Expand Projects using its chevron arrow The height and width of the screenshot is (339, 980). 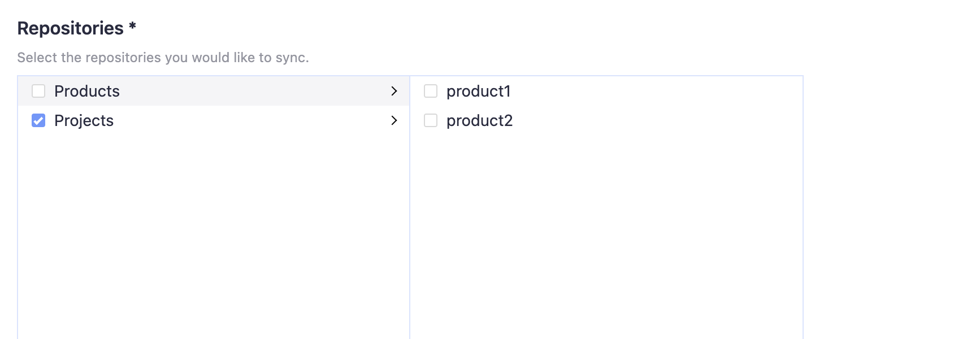coord(394,120)
